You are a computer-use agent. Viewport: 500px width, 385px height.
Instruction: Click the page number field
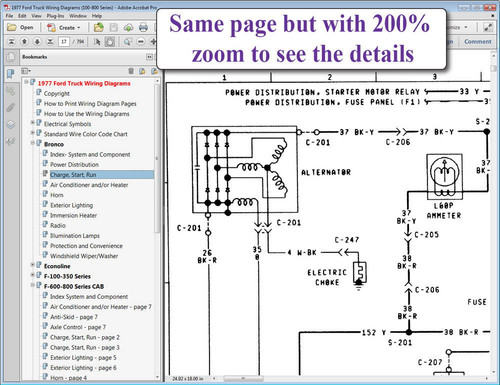coord(64,42)
